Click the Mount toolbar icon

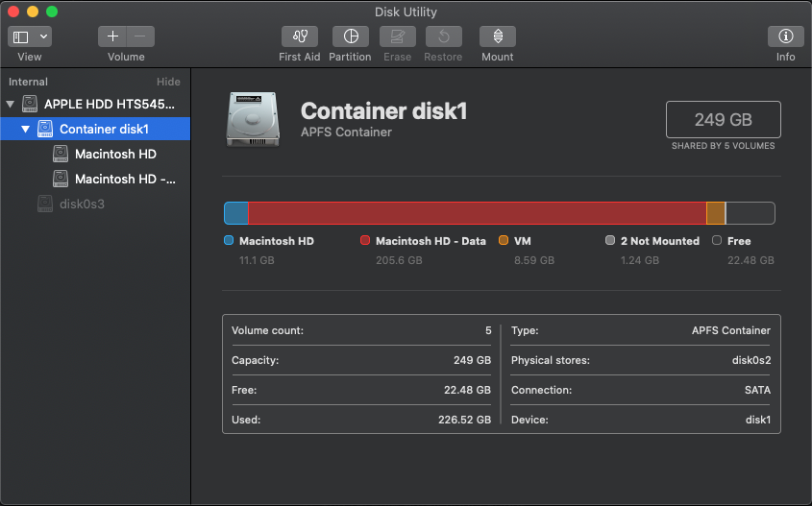498,36
